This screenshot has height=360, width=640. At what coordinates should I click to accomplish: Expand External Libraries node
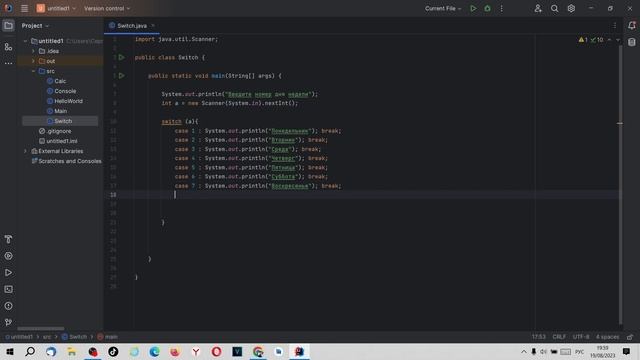pos(25,151)
